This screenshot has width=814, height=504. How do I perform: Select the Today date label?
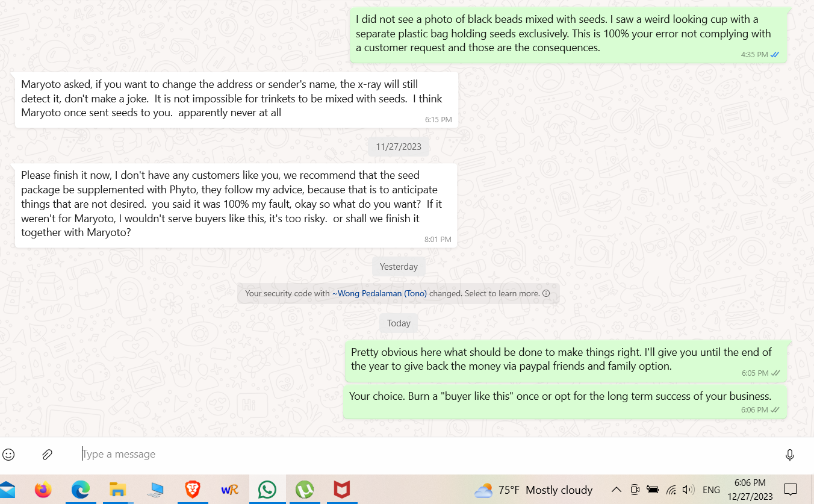click(x=399, y=323)
